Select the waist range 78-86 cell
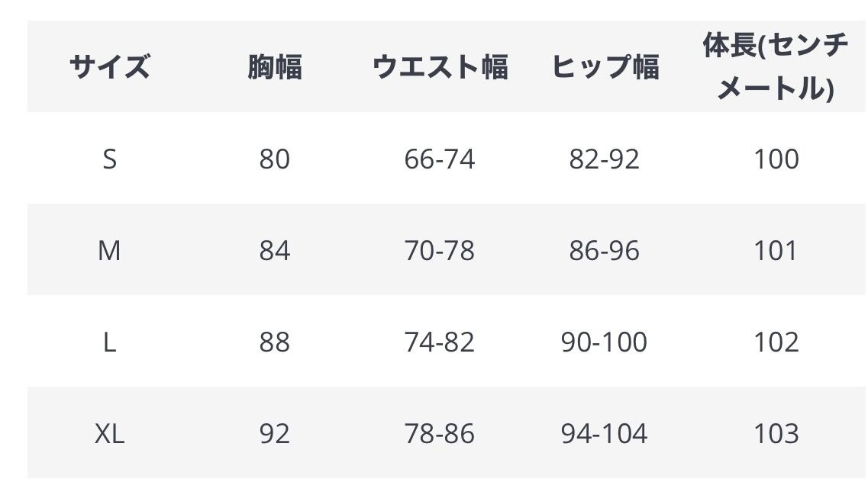Viewport: 868px width, 482px height. (440, 433)
